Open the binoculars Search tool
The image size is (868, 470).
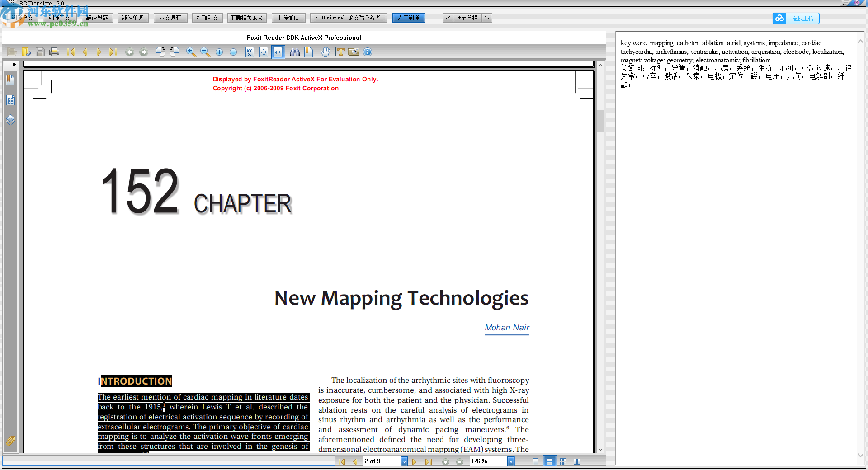295,52
